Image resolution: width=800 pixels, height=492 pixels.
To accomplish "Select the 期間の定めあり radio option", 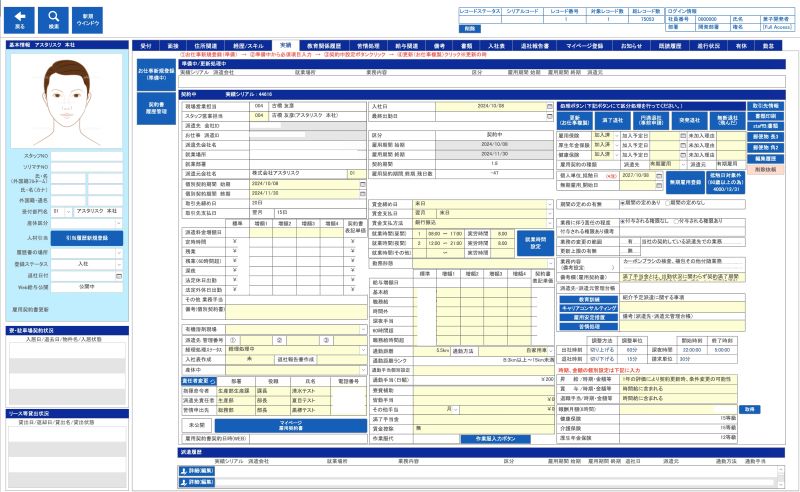I will click(622, 203).
